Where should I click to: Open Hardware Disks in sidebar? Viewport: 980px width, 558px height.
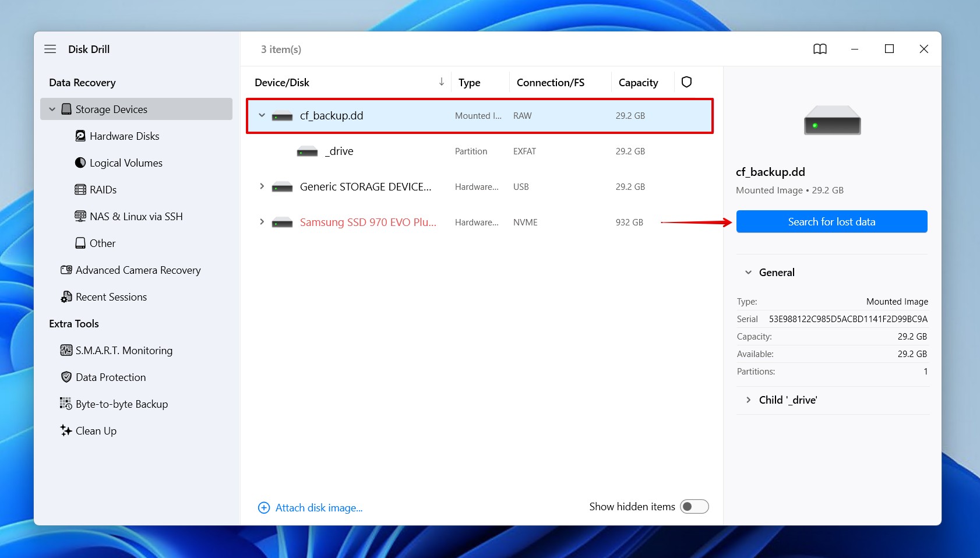click(x=124, y=136)
